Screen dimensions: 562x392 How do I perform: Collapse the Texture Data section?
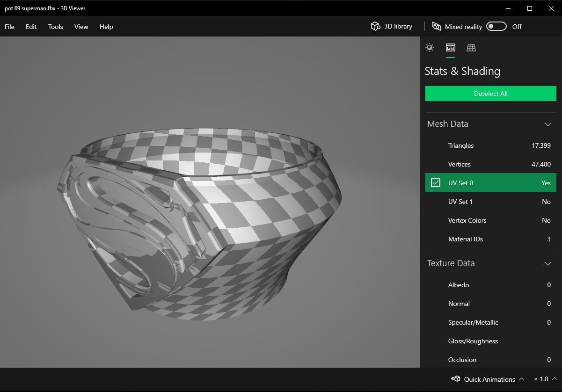pos(547,263)
